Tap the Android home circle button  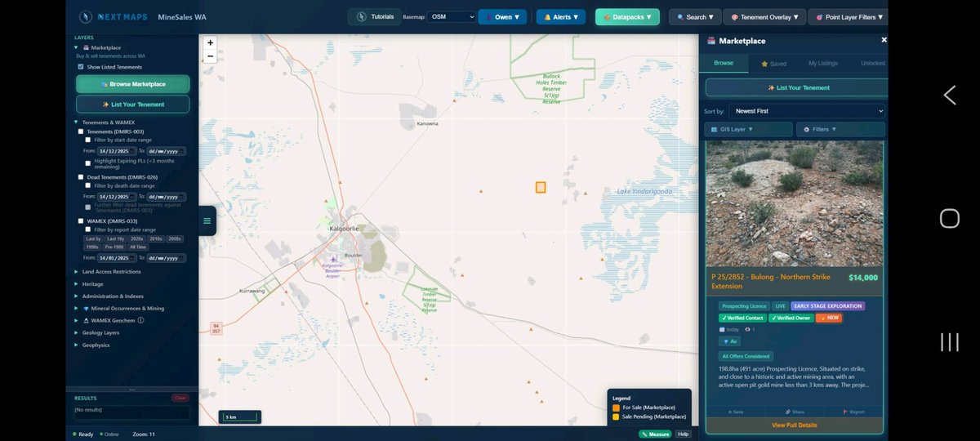pos(949,218)
